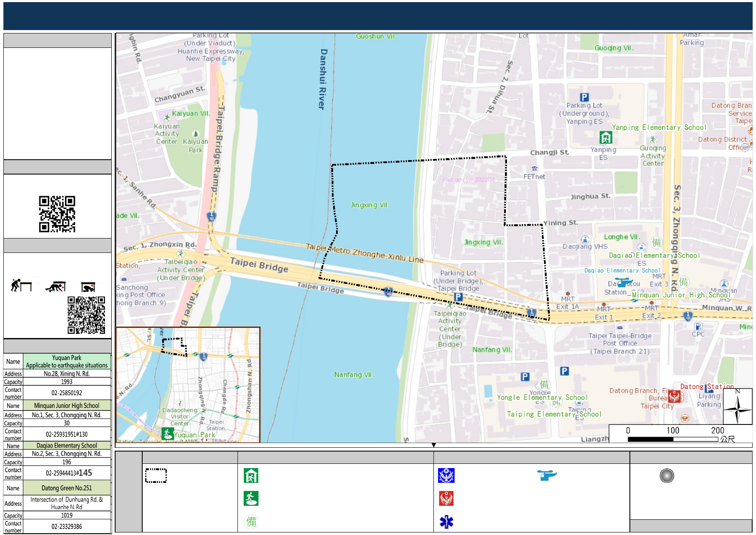This screenshot has width=756, height=535.
Task: Click the hold-on earthquake icon
Action: (88, 287)
